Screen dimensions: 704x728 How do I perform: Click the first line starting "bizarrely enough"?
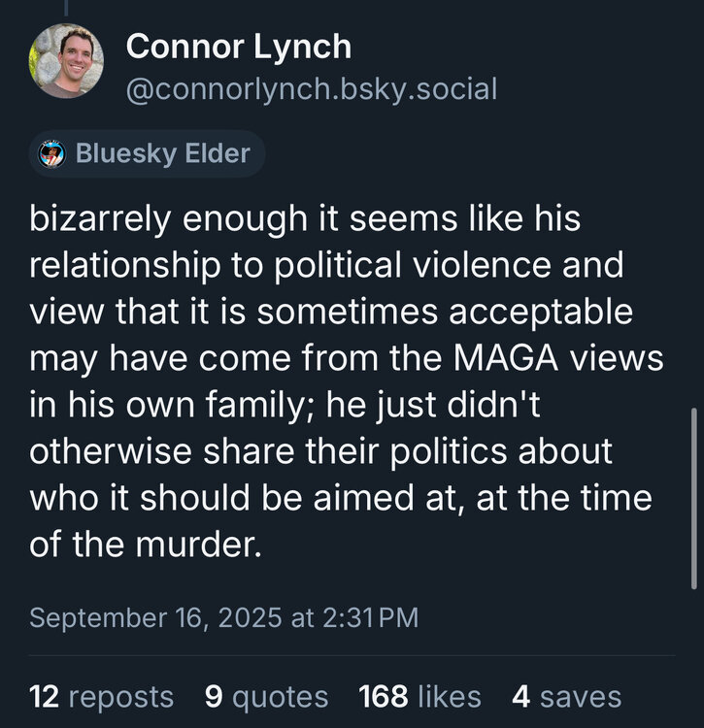(305, 219)
